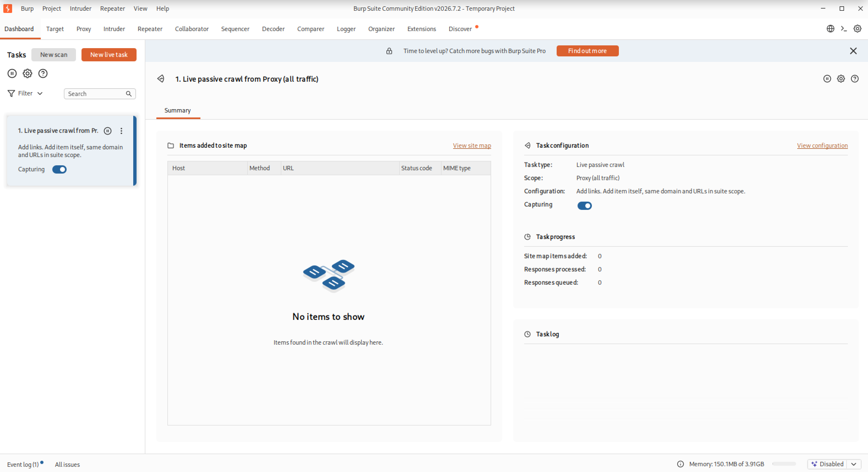Toggle Capturing switch in task 1 card
Viewport: 868px width, 472px height.
coord(59,169)
